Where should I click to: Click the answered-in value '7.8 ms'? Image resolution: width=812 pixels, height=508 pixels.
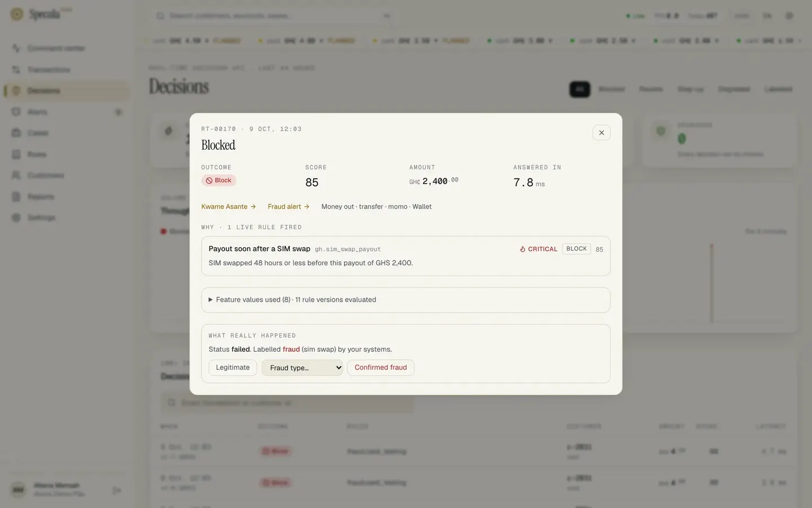pos(529,183)
